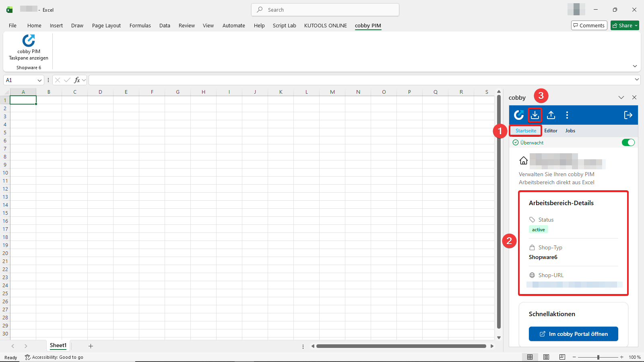Open the three-dot more options menu
Image resolution: width=644 pixels, height=362 pixels.
(567, 115)
